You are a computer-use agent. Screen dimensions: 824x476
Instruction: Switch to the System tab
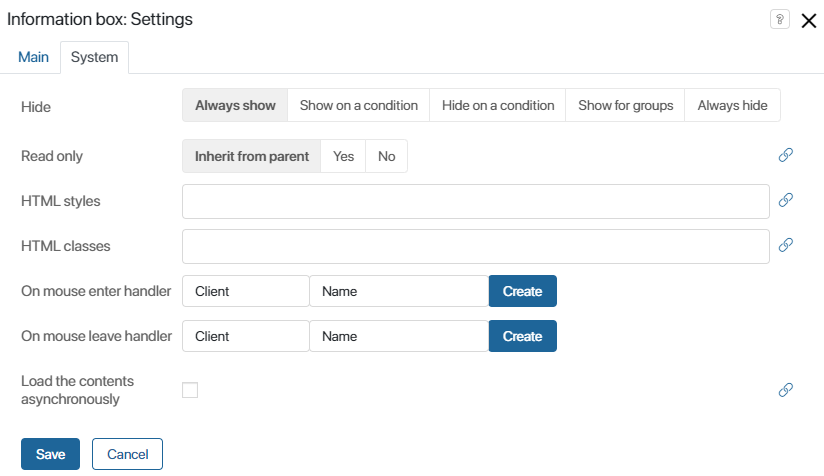click(94, 57)
